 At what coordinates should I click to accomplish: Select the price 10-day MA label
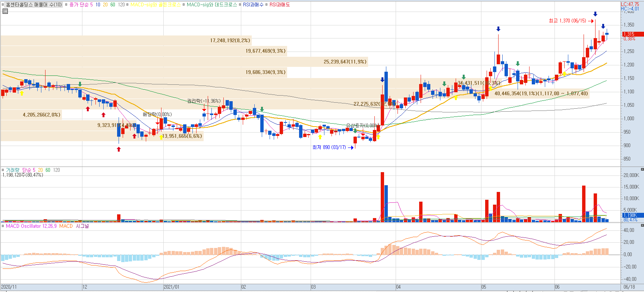coord(98,5)
